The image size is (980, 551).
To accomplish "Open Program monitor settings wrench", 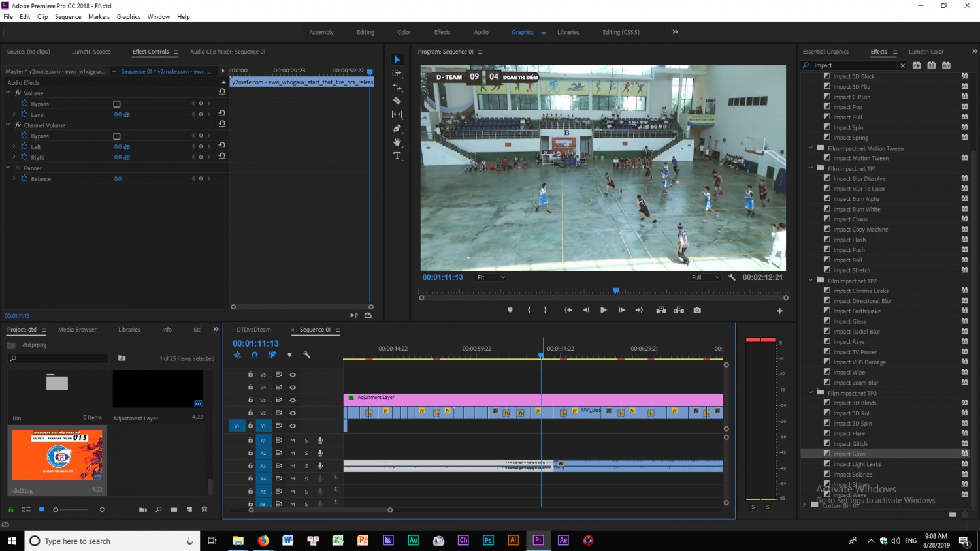I will point(732,277).
